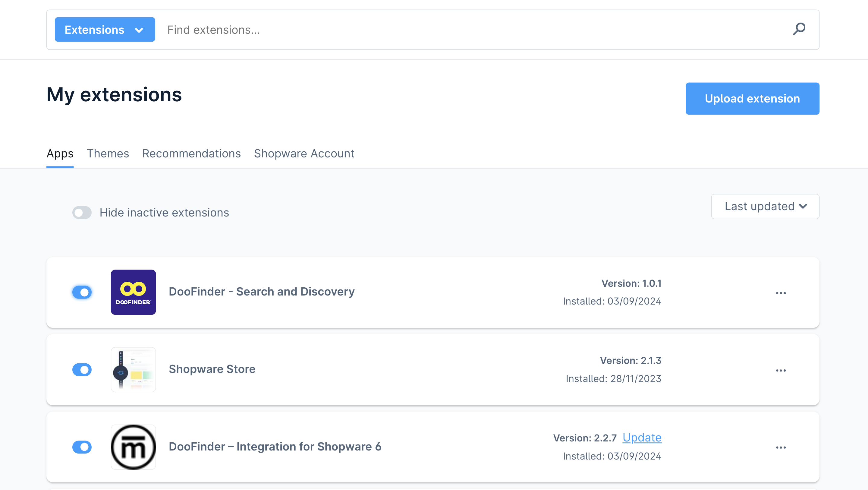Click the magnifier search icon

point(799,29)
